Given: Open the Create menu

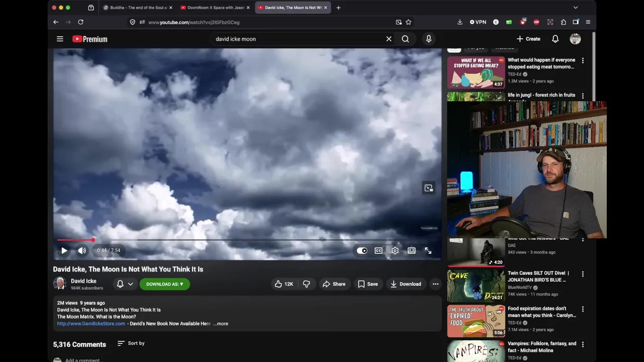Looking at the screenshot, I should pos(528,39).
